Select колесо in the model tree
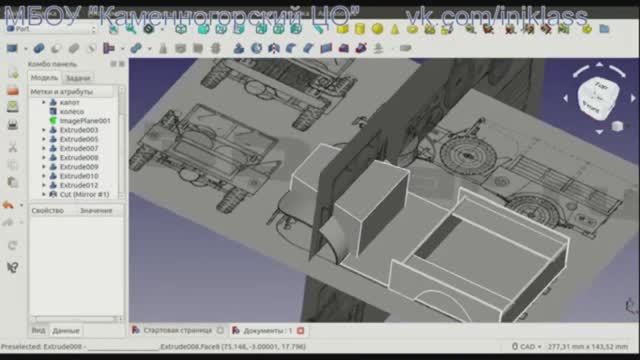The image size is (640, 360). [x=71, y=111]
